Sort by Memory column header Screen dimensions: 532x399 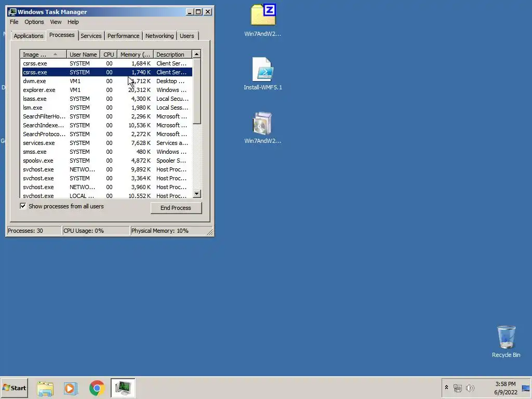tap(136, 54)
